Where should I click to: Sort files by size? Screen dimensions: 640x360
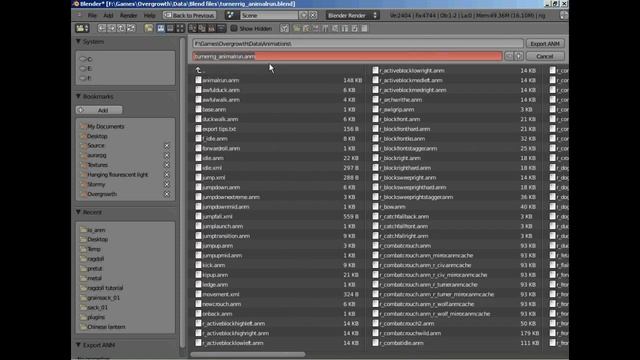click(x=221, y=28)
